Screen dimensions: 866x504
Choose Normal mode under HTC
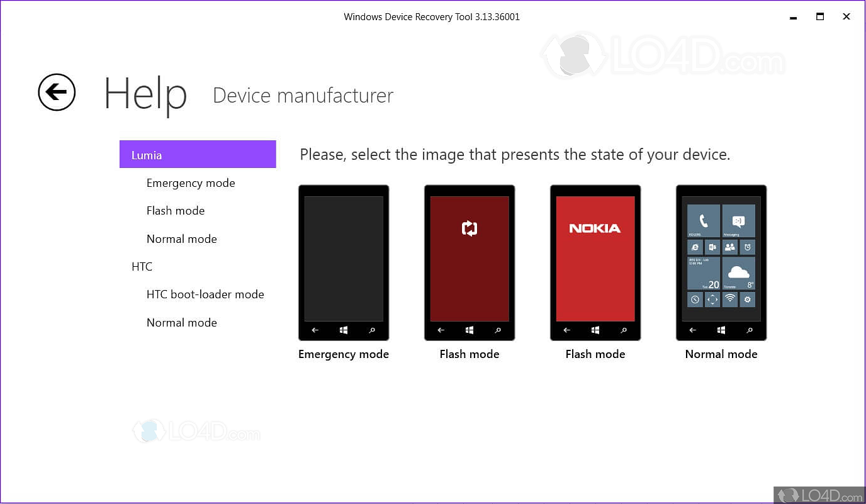pos(182,323)
